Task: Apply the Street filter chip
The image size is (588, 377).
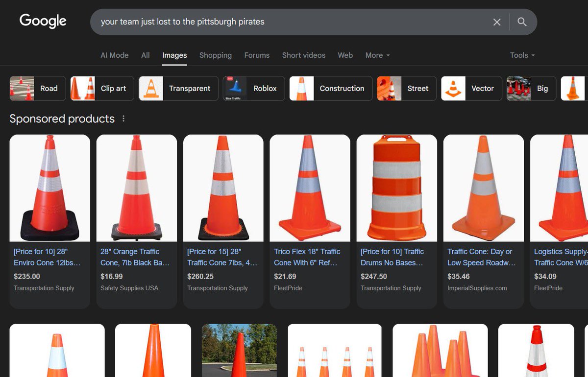Action: [407, 89]
